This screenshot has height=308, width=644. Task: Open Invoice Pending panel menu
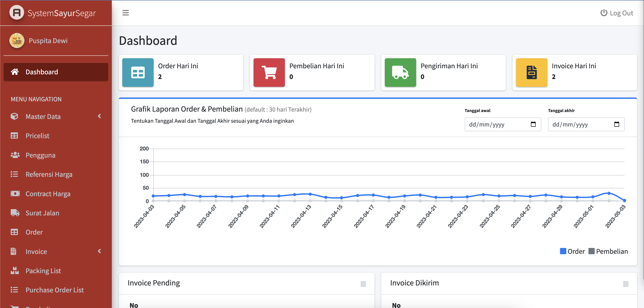pos(363,284)
